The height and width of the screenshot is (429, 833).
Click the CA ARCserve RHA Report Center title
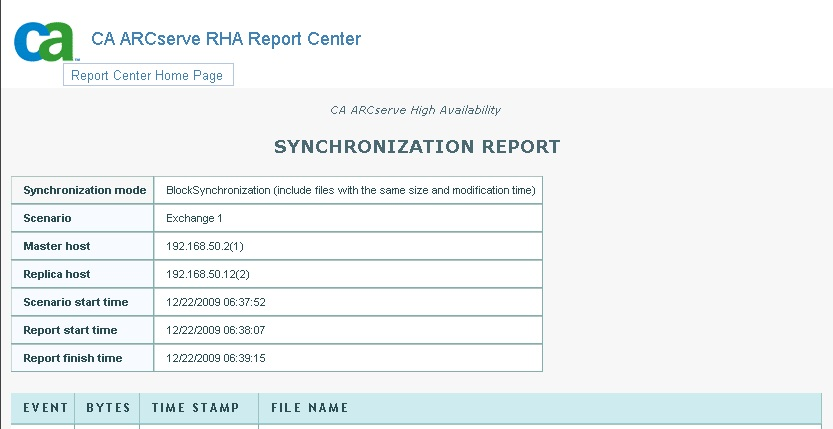coord(226,39)
